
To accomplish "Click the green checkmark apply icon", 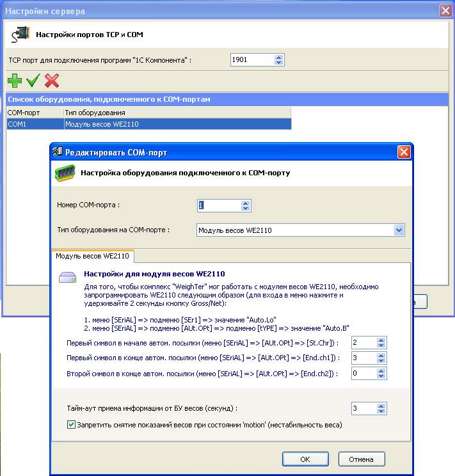I will 33,81.
